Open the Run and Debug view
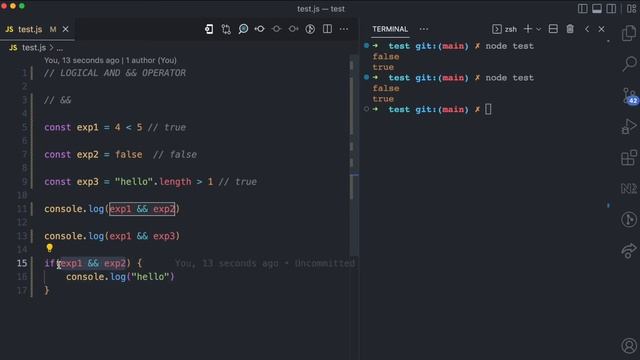 pos(629,126)
